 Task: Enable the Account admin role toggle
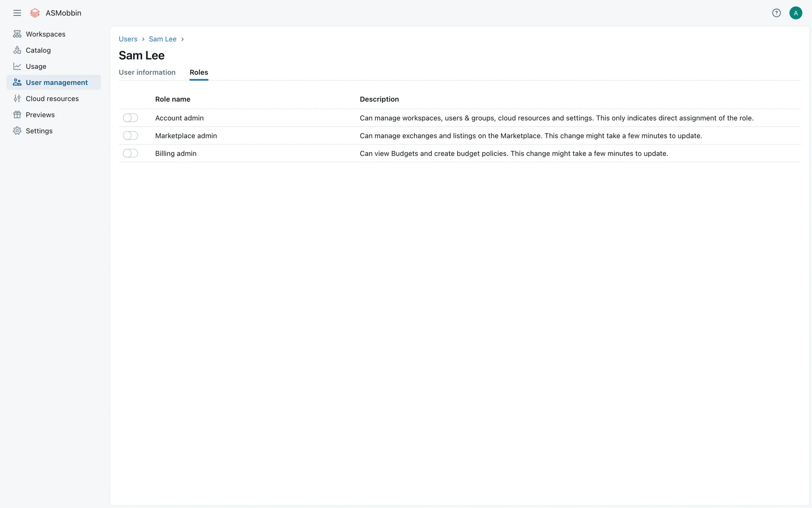click(130, 118)
